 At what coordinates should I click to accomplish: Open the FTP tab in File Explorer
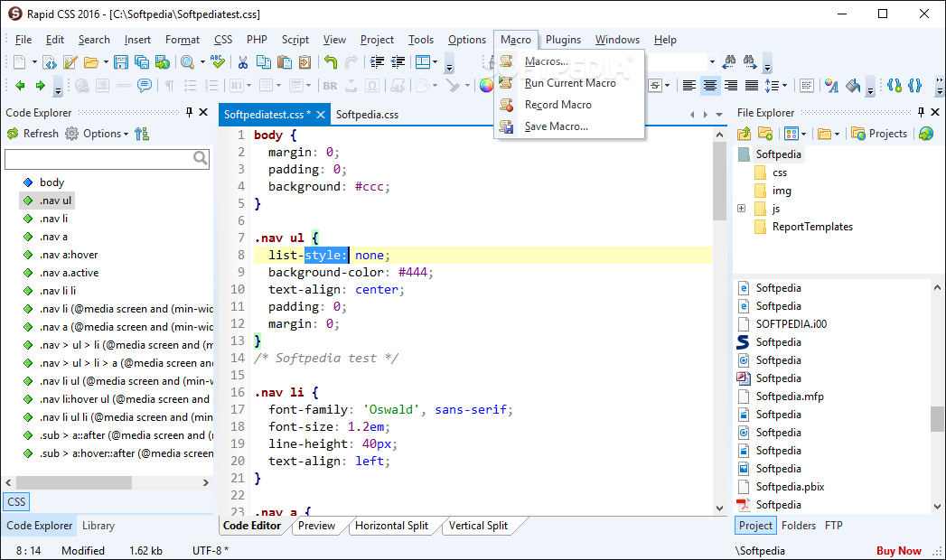[x=833, y=526]
